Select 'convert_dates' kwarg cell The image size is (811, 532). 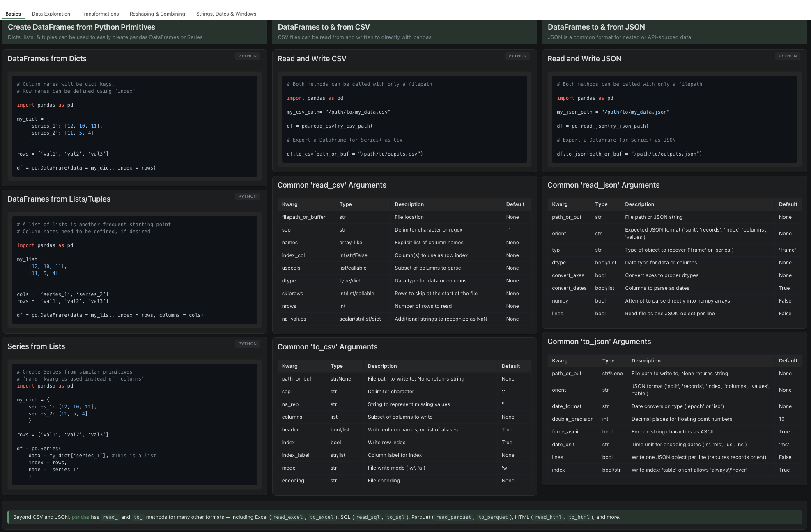point(569,288)
